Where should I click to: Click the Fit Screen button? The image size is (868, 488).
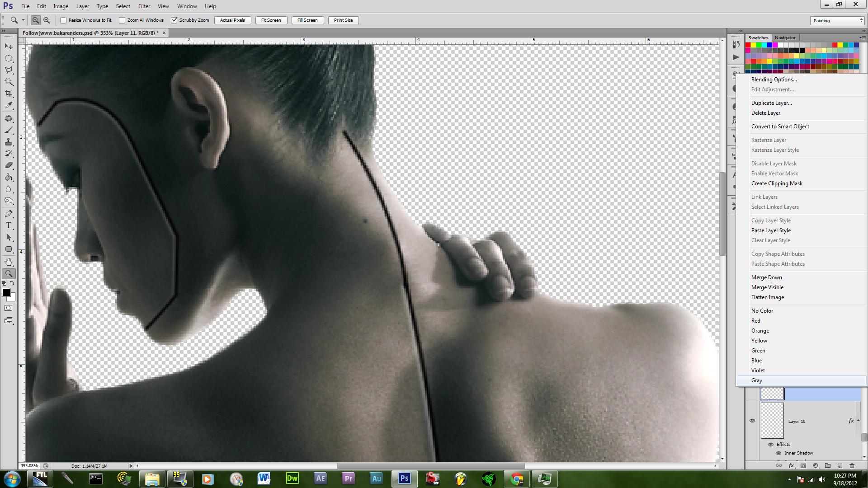[x=271, y=20]
